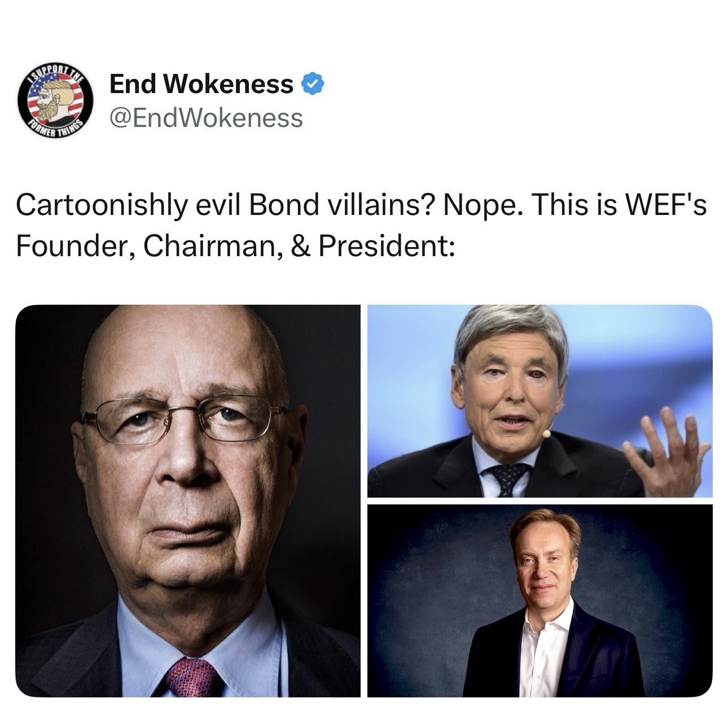This screenshot has width=728, height=716.
Task: Open photo of smiling man in white shirt
Action: (540, 601)
